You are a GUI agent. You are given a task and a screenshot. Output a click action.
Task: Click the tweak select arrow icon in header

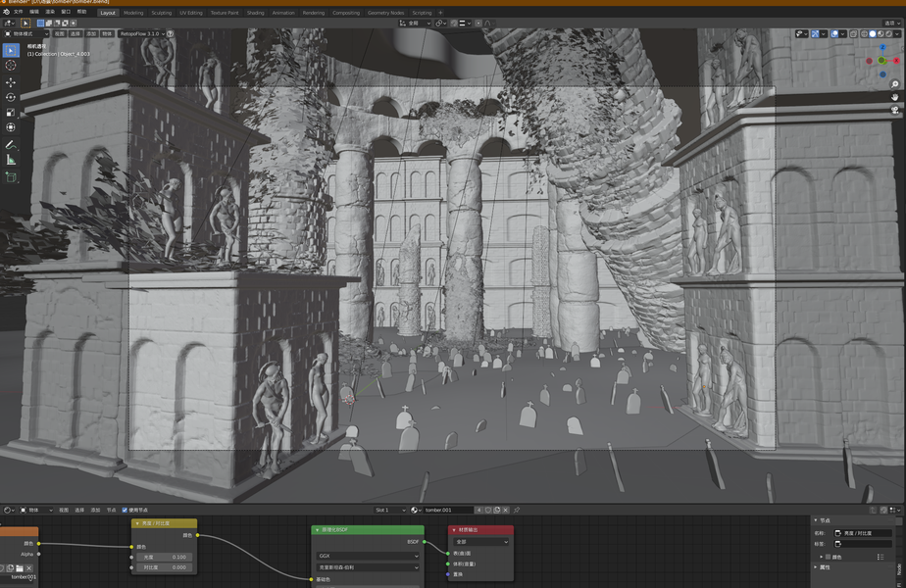pos(25,24)
